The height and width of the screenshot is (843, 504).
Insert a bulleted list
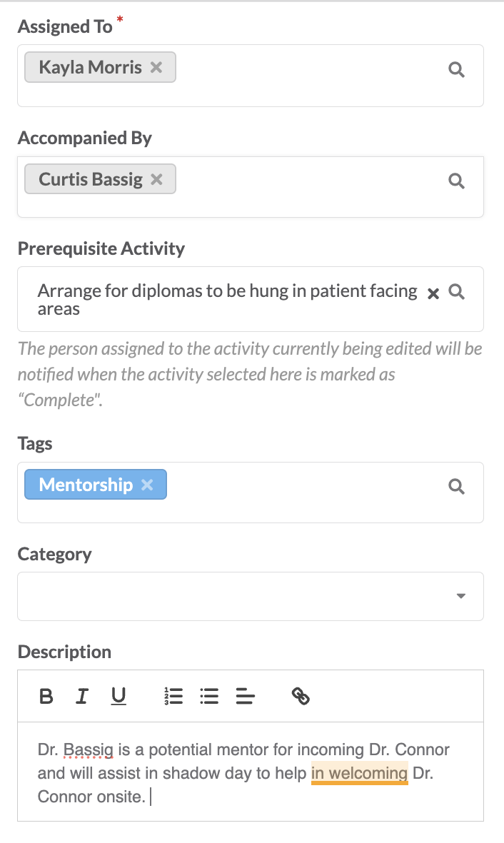click(x=209, y=696)
